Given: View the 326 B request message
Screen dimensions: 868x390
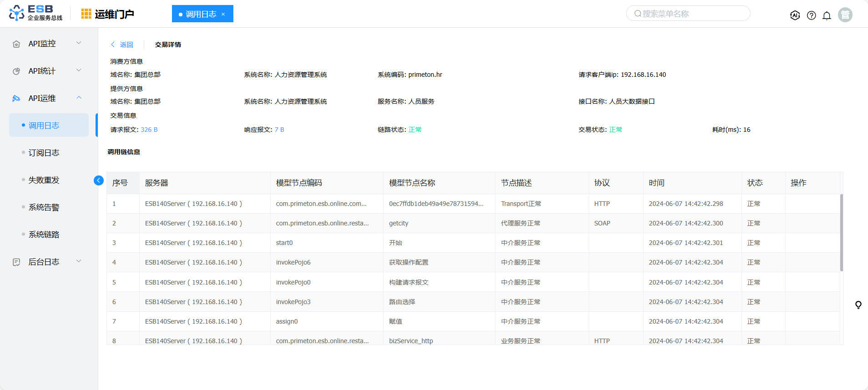Looking at the screenshot, I should pyautogui.click(x=149, y=130).
